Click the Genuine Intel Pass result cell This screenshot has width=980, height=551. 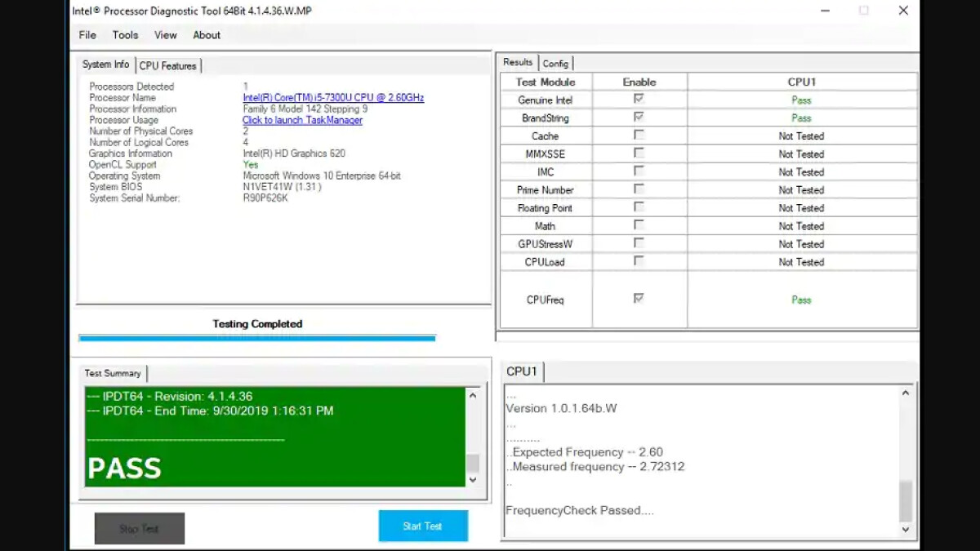802,100
